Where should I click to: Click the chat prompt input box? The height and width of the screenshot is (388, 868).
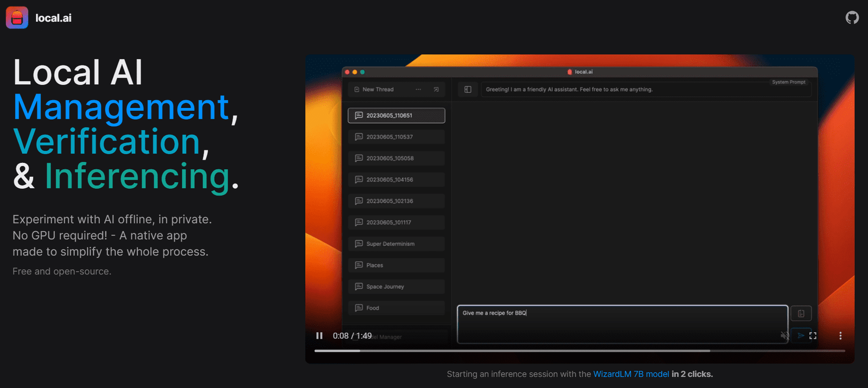622,324
